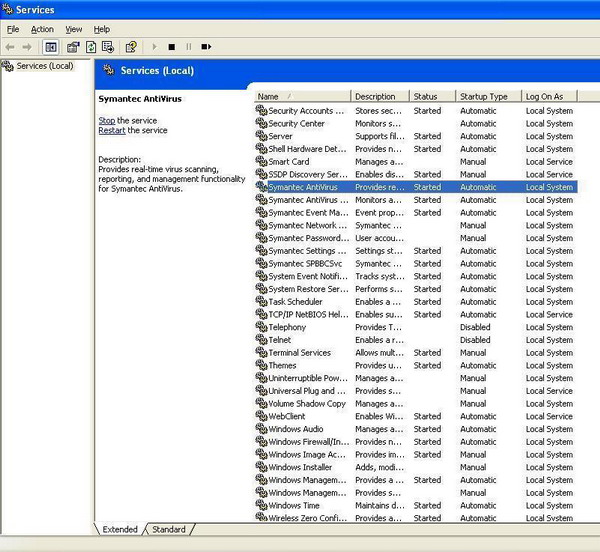This screenshot has width=600, height=552.
Task: Select the Windows Image Ac... row
Action: point(416,454)
